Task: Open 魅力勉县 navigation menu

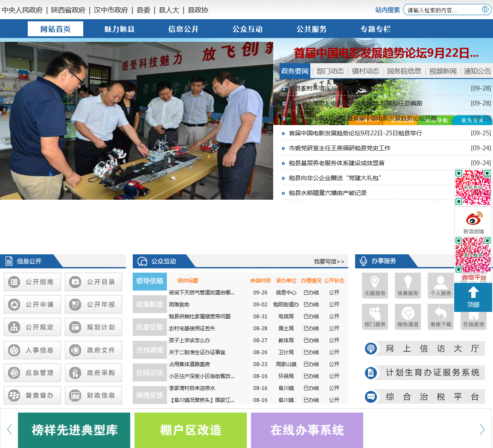Action: [120, 29]
